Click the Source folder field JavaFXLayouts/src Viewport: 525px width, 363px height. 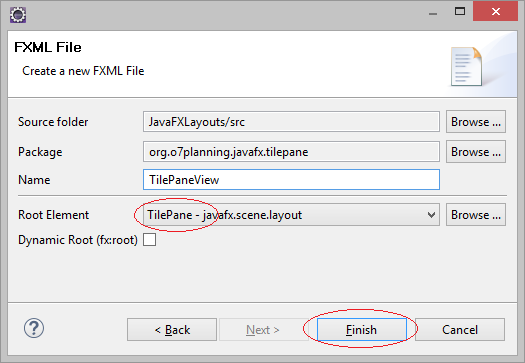[291, 122]
